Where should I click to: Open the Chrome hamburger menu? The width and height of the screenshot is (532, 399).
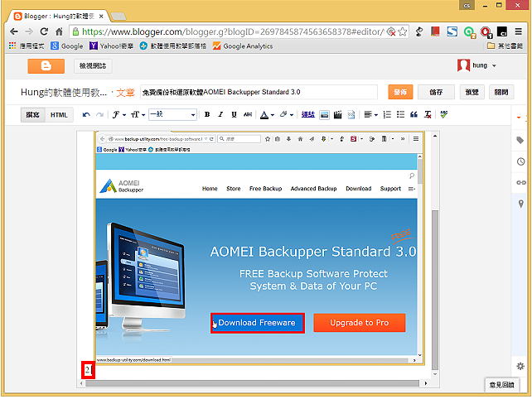coord(519,31)
